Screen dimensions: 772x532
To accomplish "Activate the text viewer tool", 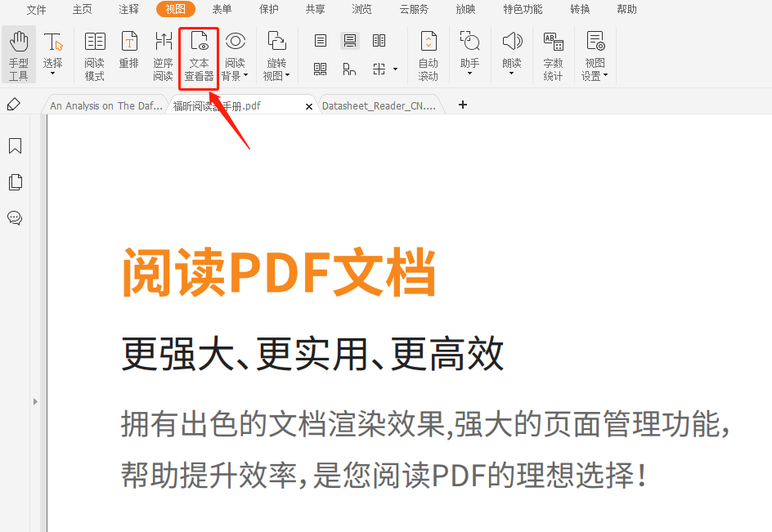I will click(198, 53).
